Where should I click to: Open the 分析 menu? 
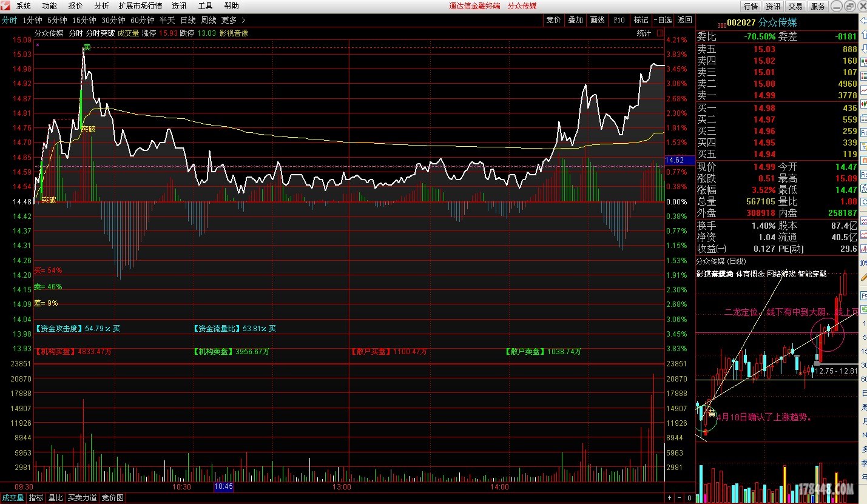coord(102,6)
